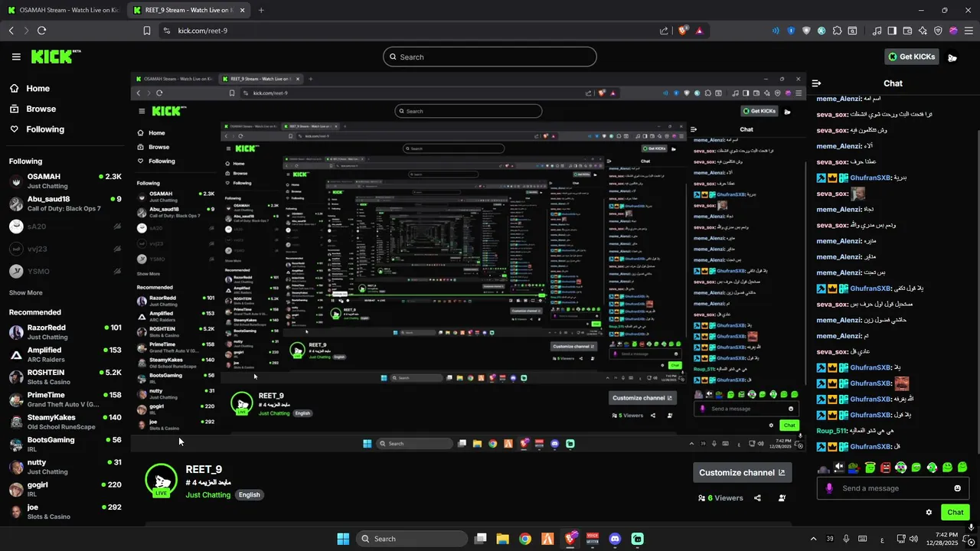The image size is (980, 551).
Task: Open the Amplified ARC Raiders channel
Action: pos(65,354)
